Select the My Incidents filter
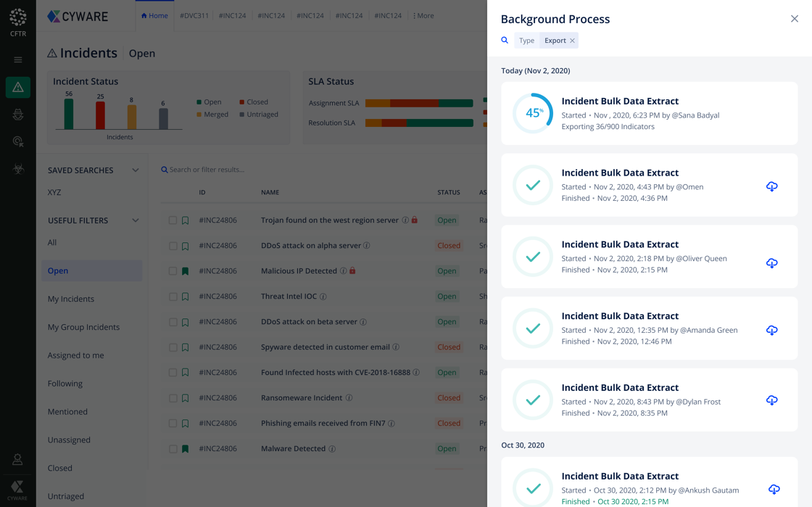The width and height of the screenshot is (812, 507). pos(71,299)
